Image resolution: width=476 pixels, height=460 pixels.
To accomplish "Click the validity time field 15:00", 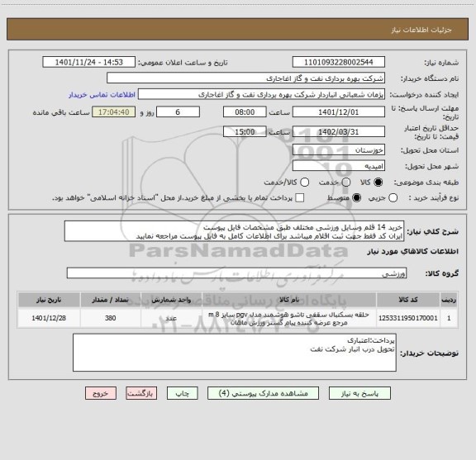I will point(245,131).
